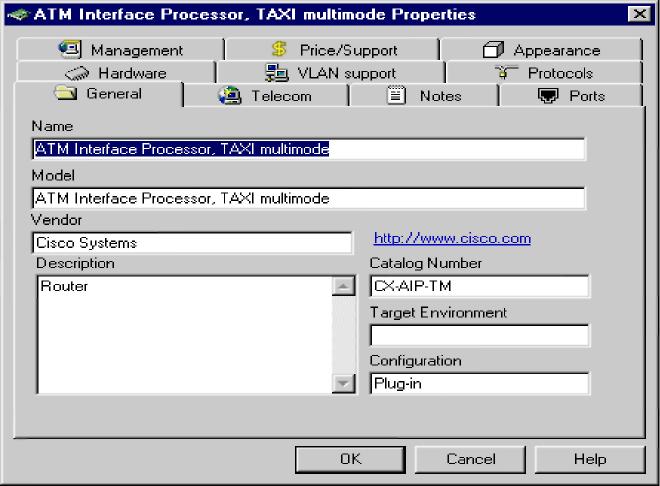Click the Cancel button
The width and height of the screenshot is (660, 486).
(x=470, y=459)
